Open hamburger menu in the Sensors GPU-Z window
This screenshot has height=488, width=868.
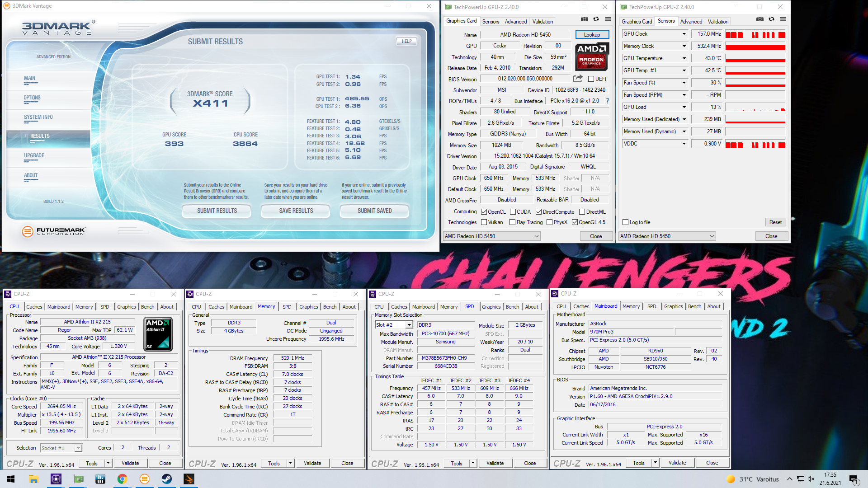783,19
